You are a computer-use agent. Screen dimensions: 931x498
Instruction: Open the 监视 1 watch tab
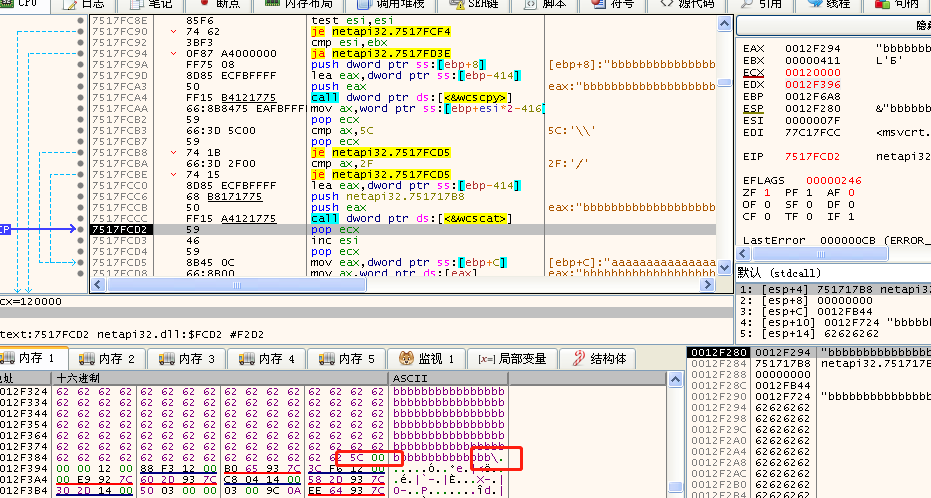[x=427, y=358]
